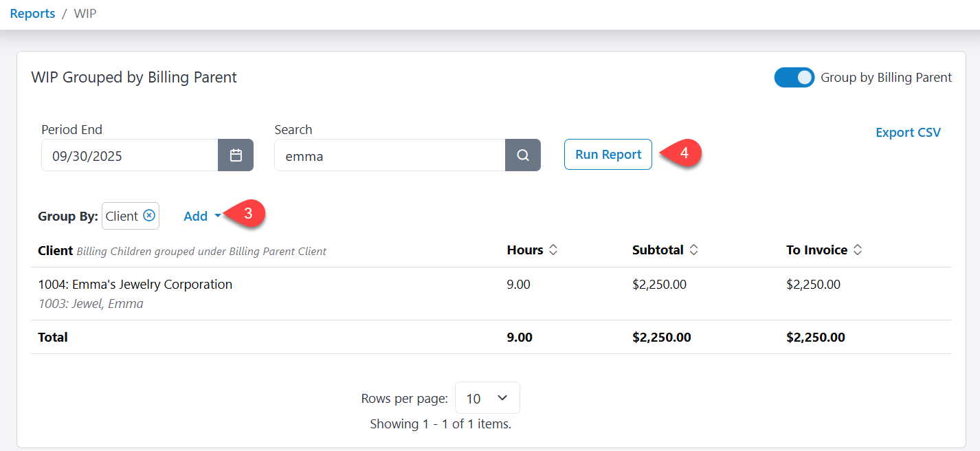Sort the To Invoice column
The height and width of the screenshot is (451, 980).
pos(857,250)
